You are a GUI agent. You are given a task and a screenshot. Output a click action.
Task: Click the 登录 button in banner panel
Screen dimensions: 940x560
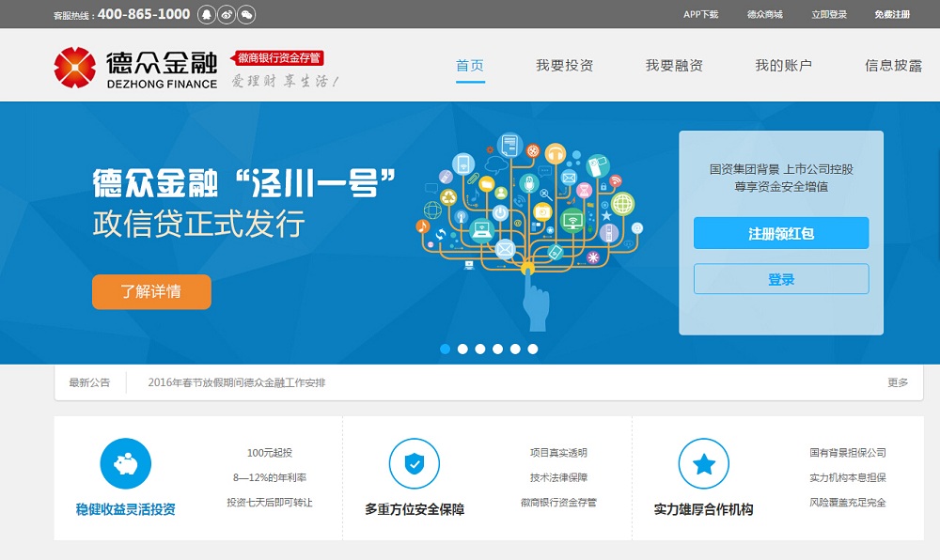coord(781,279)
